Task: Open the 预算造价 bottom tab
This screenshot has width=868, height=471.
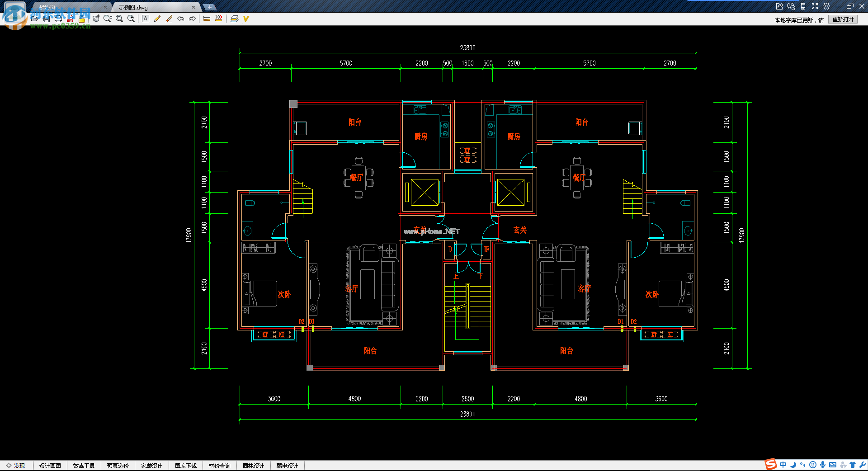Action: pos(118,466)
